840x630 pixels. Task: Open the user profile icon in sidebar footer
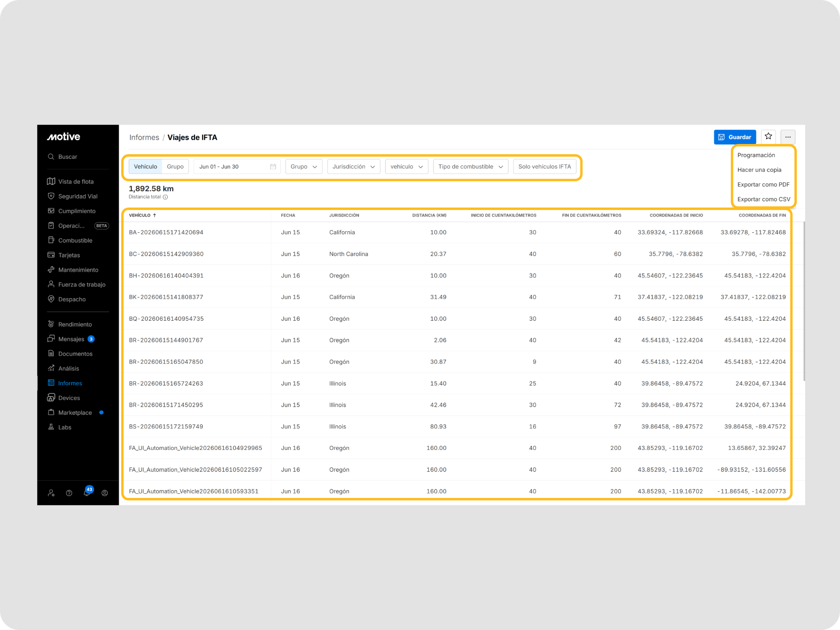point(105,493)
